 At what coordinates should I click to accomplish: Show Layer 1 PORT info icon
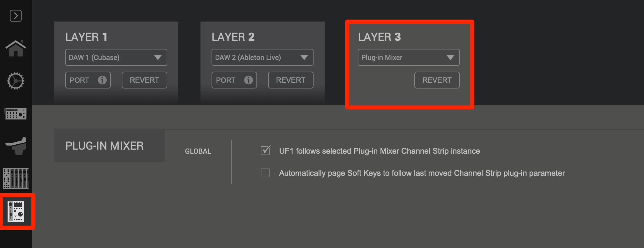[x=102, y=80]
